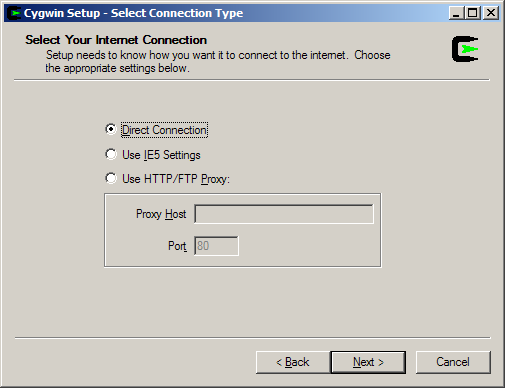
Task: Select the Direct Connection radio button
Action: pos(111,129)
